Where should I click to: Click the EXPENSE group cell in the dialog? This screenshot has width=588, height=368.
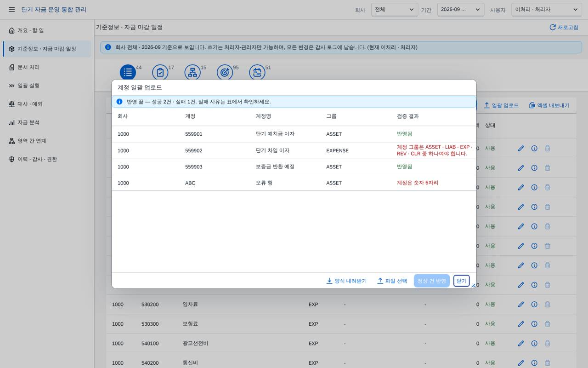point(337,150)
